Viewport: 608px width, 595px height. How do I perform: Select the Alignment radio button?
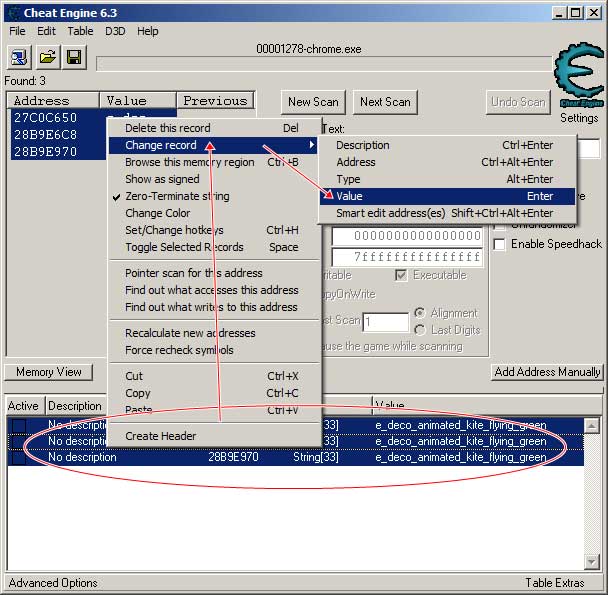click(420, 313)
